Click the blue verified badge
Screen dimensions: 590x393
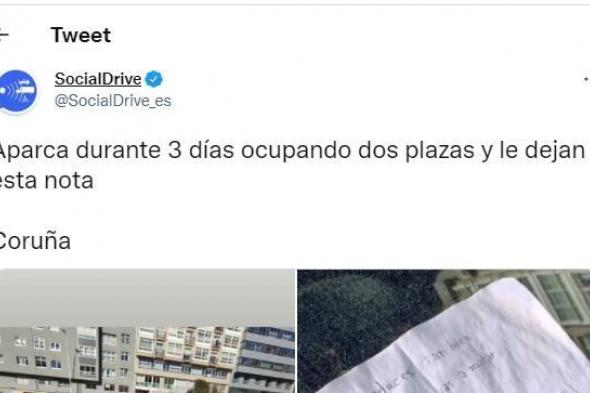pyautogui.click(x=154, y=79)
